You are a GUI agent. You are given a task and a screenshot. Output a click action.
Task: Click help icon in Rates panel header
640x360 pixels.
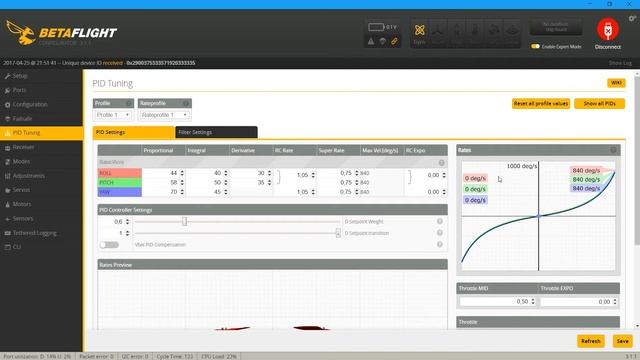point(613,150)
